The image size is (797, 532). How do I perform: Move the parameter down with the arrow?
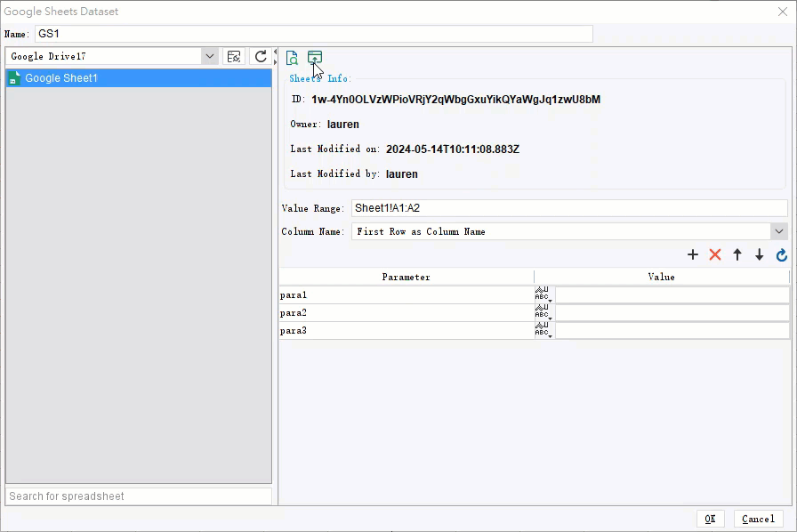(760, 254)
